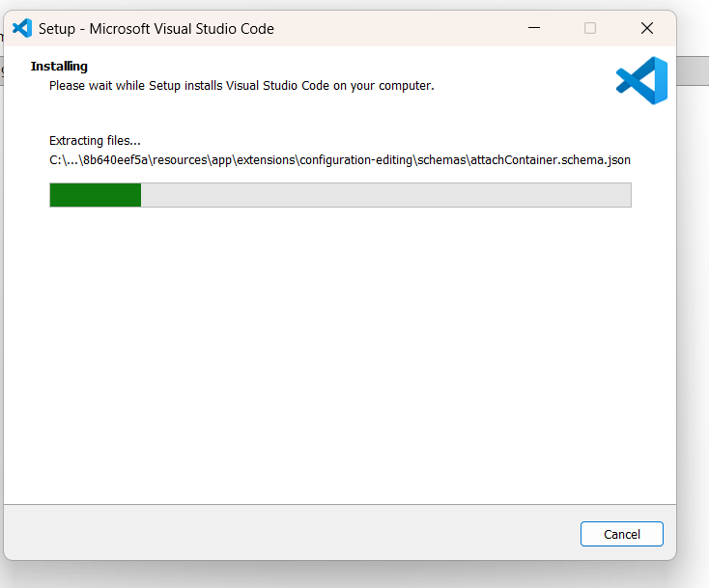Click the "Setup - Microsoft Visual Studio Code" title
This screenshot has height=588, width=709.
[156, 29]
